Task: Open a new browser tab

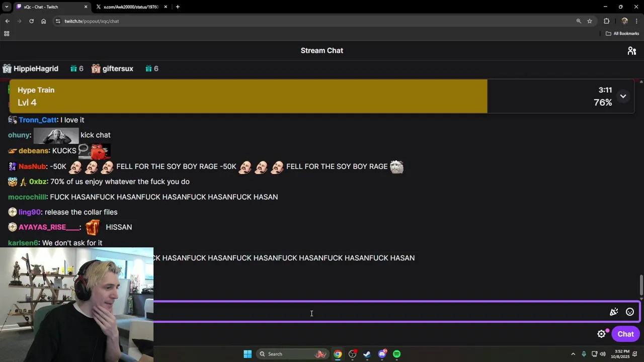Action: tap(178, 7)
